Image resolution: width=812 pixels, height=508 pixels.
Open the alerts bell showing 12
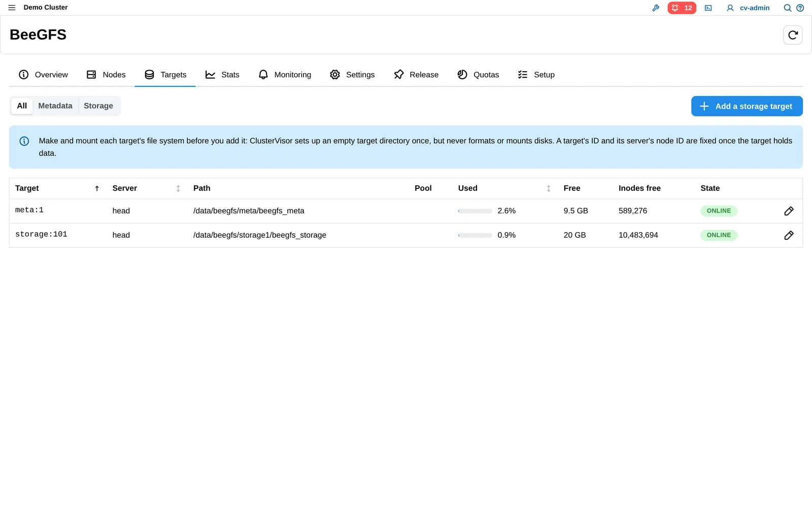pos(682,8)
